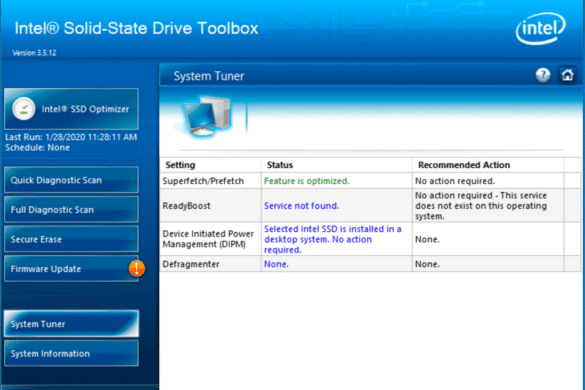Viewport: 585px width, 390px height.
Task: Start Quick Diagnostic Scan
Action: (x=71, y=180)
